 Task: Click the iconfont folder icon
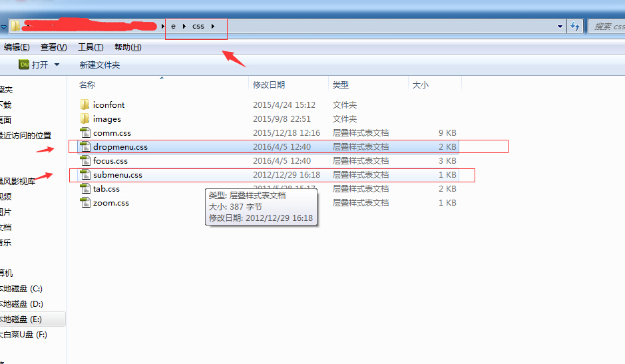click(85, 104)
